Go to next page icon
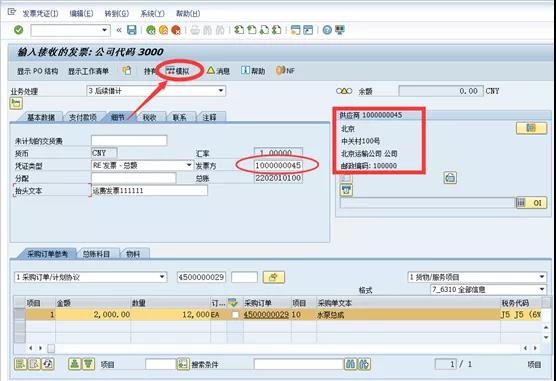This screenshot has width=556, height=381. tap(264, 30)
